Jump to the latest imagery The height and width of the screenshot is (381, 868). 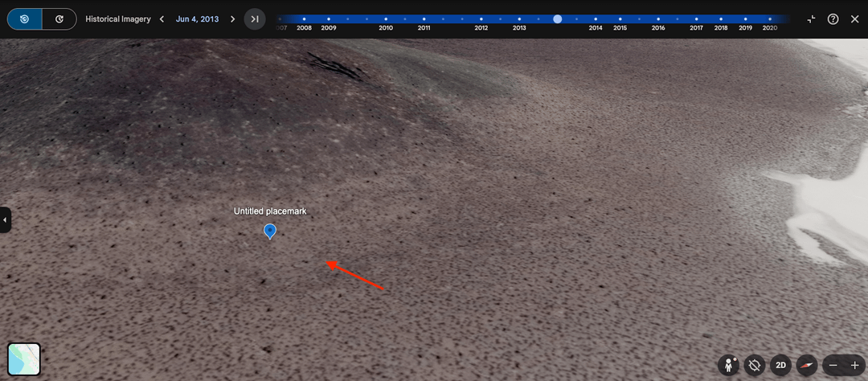point(255,18)
